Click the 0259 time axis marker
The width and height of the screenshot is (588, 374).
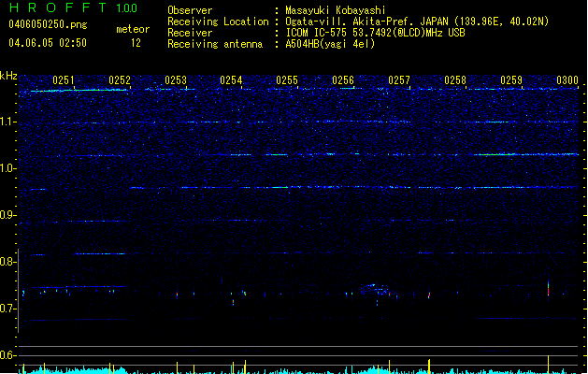[511, 80]
